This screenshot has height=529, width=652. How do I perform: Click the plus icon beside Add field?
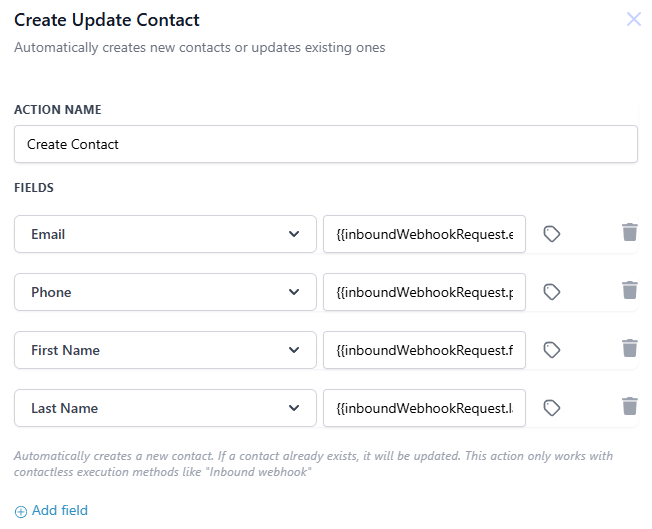21,512
